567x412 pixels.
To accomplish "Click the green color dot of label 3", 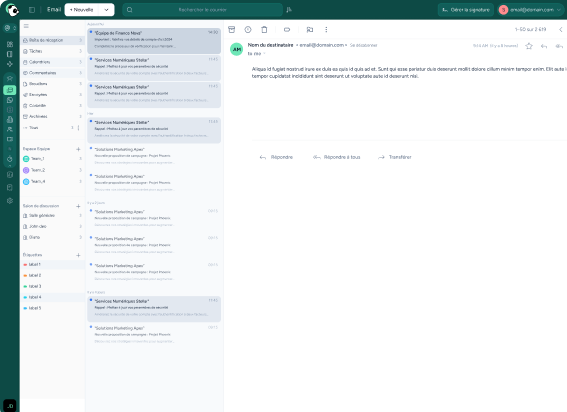I will 25,286.
